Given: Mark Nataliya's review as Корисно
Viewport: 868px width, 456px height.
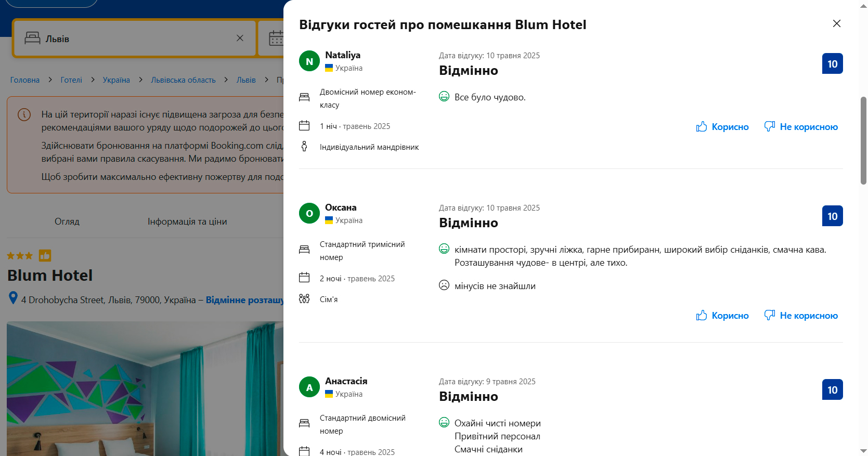Looking at the screenshot, I should coord(722,127).
